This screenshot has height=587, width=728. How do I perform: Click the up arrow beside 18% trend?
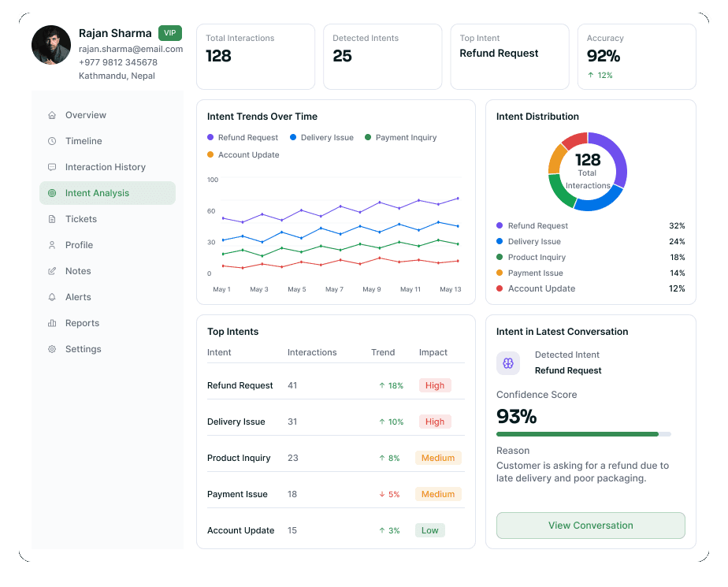[381, 385]
